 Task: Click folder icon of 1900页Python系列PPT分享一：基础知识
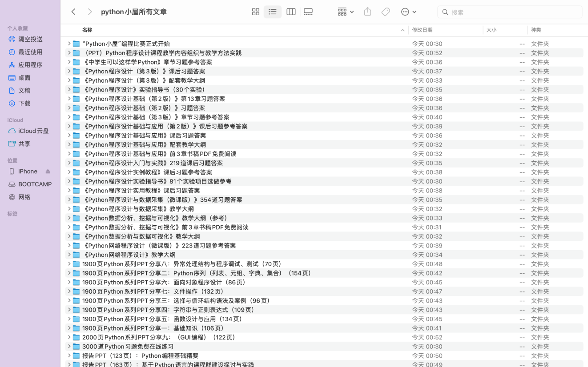[77, 328]
